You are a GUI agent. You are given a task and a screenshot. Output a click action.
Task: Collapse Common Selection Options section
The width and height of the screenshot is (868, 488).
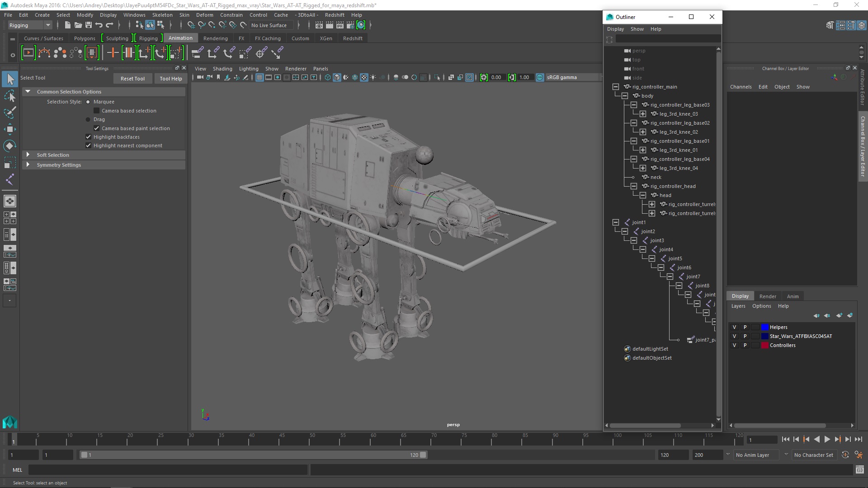click(x=28, y=92)
